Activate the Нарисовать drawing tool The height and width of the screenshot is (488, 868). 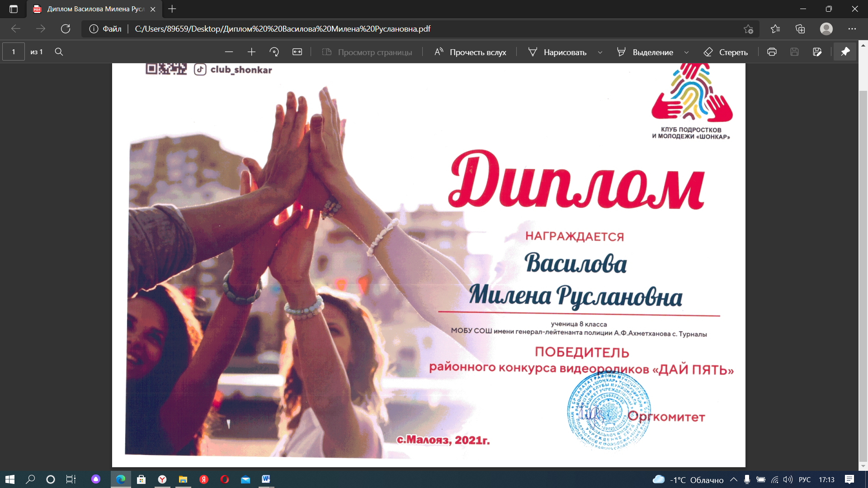pyautogui.click(x=557, y=52)
